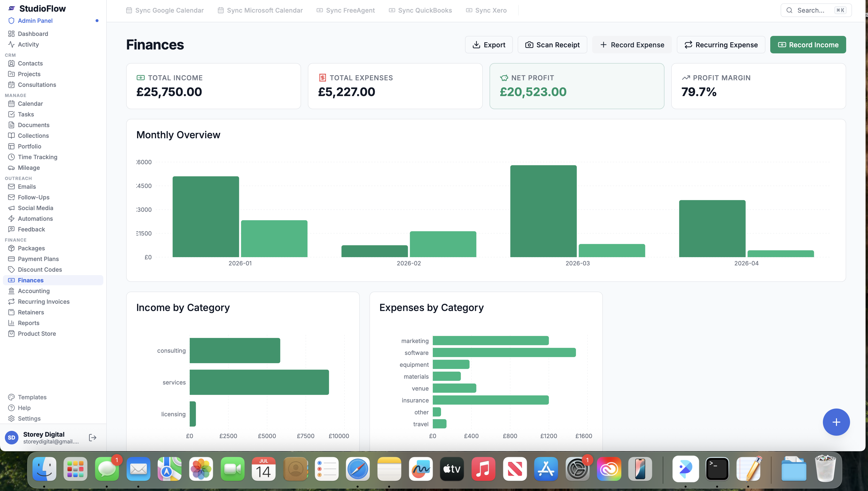Click the Recurring Invoices loop icon
Image resolution: width=868 pixels, height=491 pixels.
click(x=11, y=302)
